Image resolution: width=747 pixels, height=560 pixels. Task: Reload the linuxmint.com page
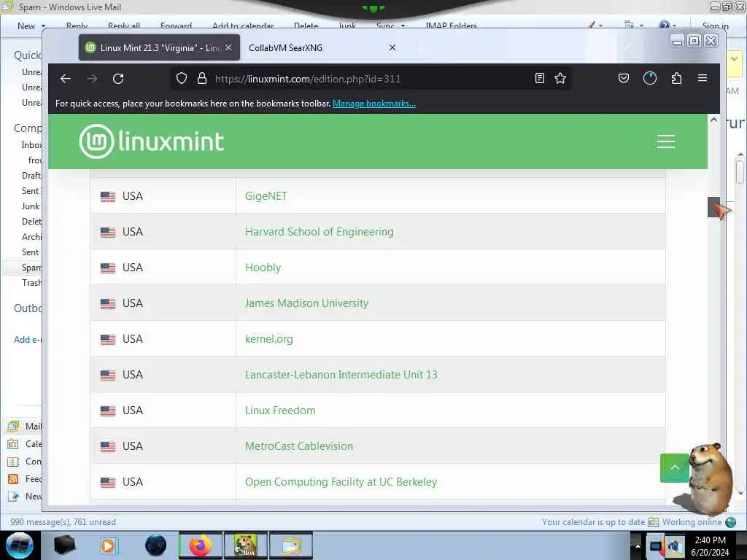pyautogui.click(x=118, y=79)
